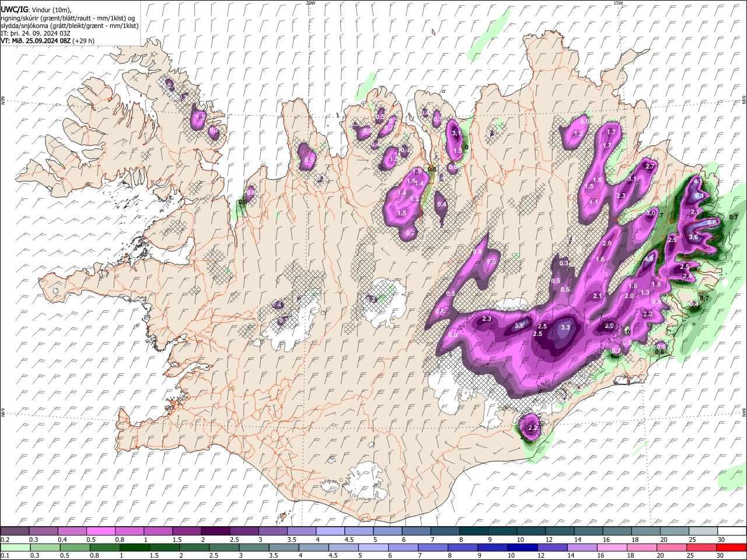Click the 4 lavender swatch, top legend row

[330, 531]
